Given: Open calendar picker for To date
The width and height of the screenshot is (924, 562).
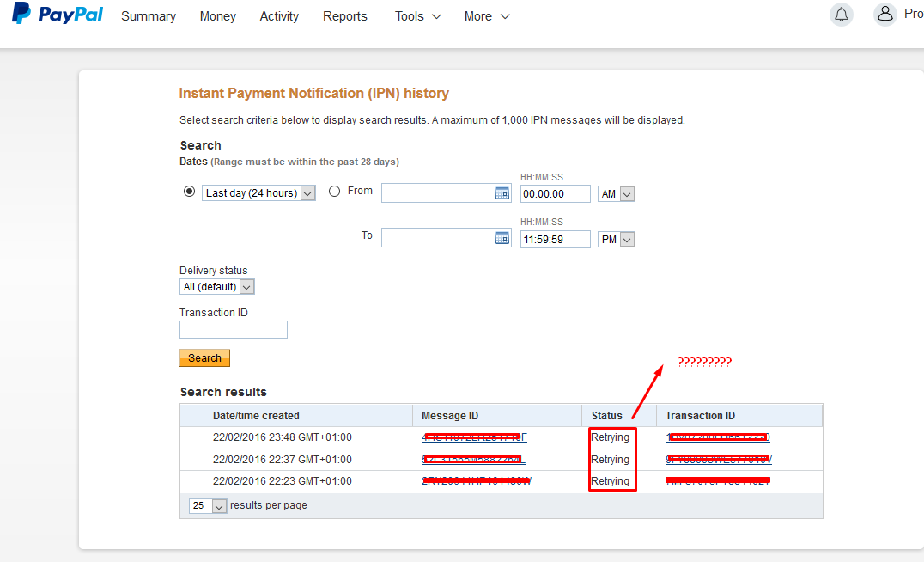Looking at the screenshot, I should pyautogui.click(x=502, y=238).
